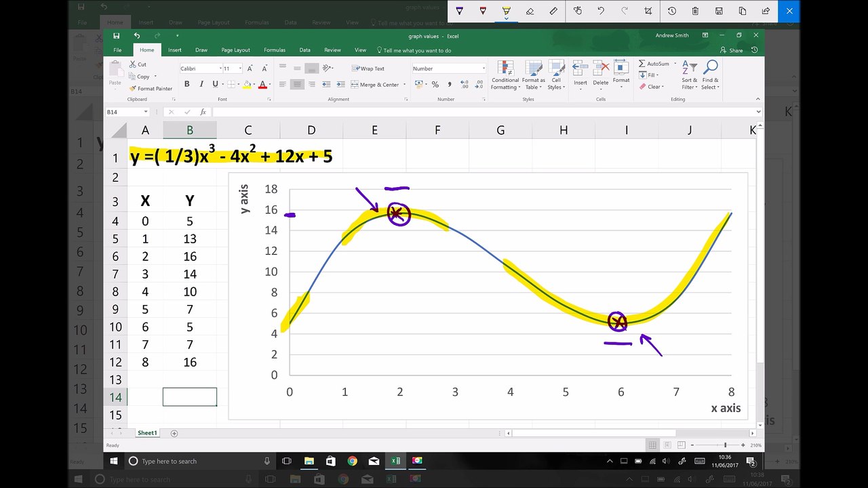
Task: Switch to the Insert ribbon tab
Action: click(175, 50)
